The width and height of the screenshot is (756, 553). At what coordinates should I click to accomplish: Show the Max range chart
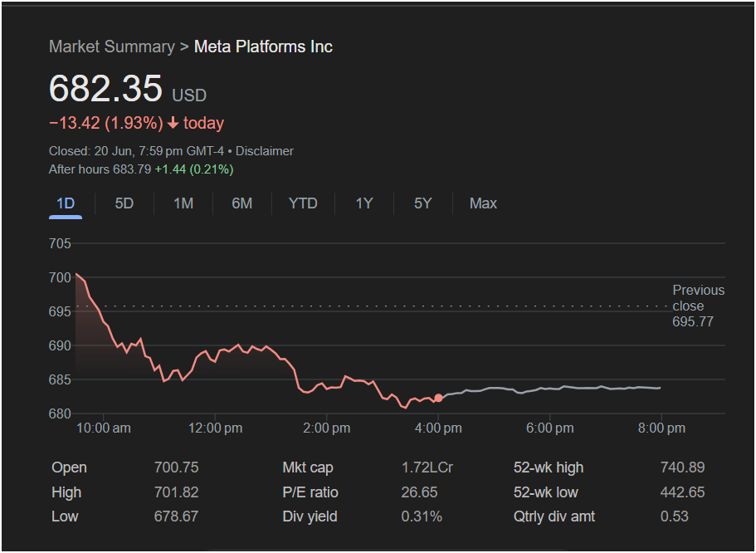click(483, 203)
